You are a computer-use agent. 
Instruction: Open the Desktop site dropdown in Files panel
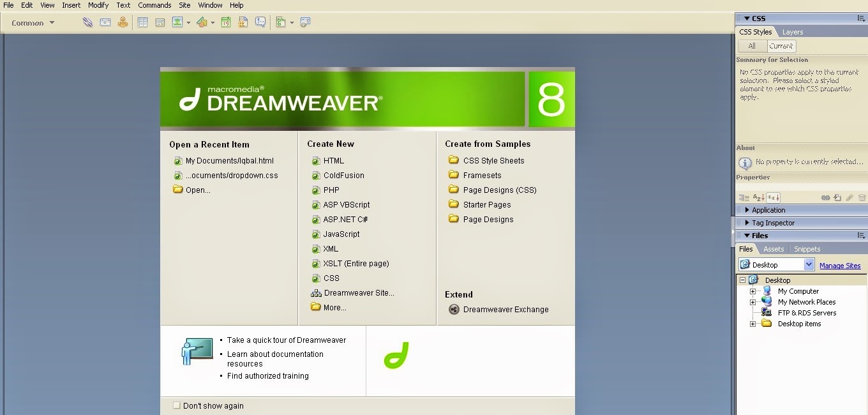[811, 264]
